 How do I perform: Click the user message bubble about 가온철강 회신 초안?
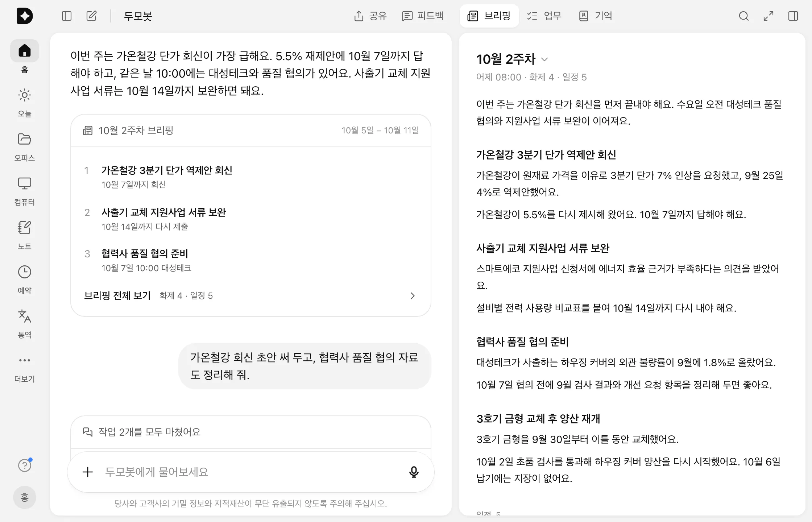tap(304, 366)
